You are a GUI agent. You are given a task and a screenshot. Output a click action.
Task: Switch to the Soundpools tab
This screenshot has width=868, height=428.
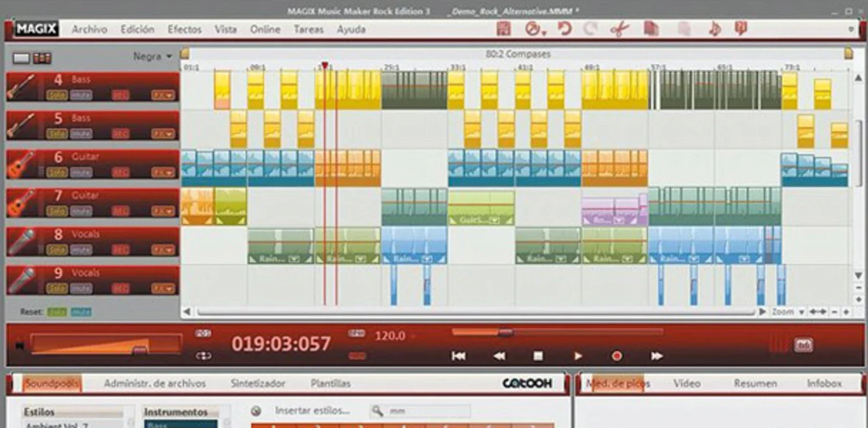click(52, 384)
